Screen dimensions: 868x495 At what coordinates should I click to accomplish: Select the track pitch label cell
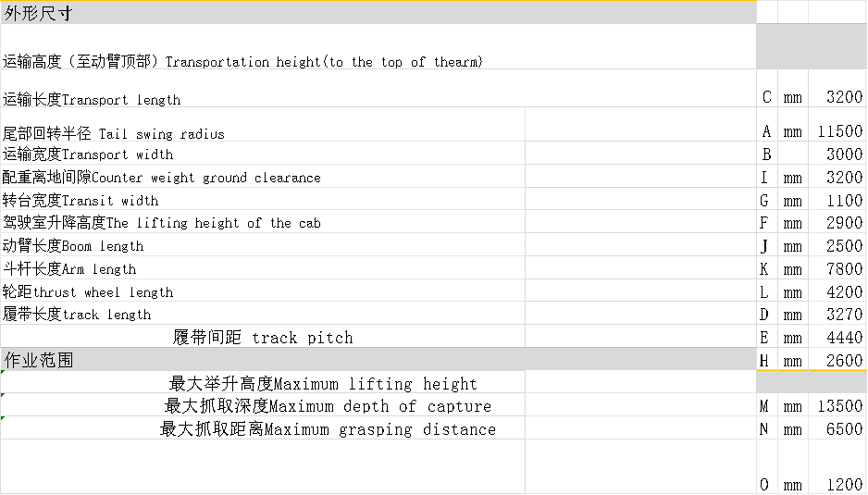(263, 337)
